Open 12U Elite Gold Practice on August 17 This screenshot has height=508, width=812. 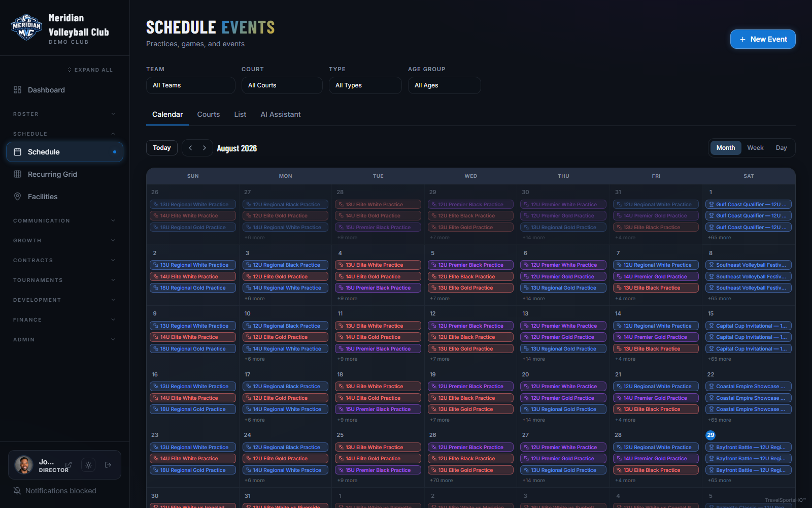(x=285, y=398)
